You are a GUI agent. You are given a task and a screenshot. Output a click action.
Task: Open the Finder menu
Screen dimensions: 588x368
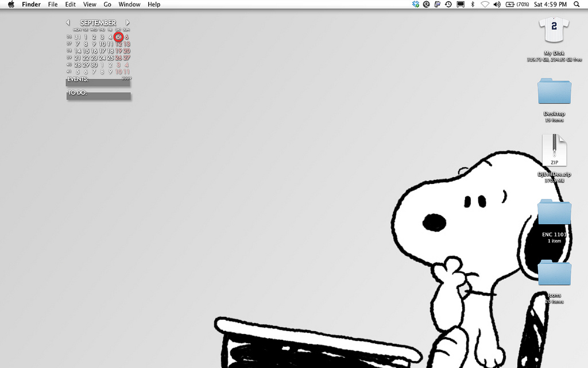(x=31, y=5)
